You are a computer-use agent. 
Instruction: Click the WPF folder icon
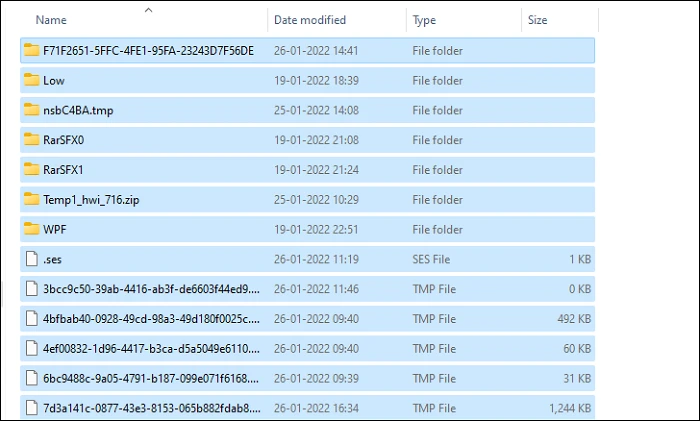tap(31, 229)
